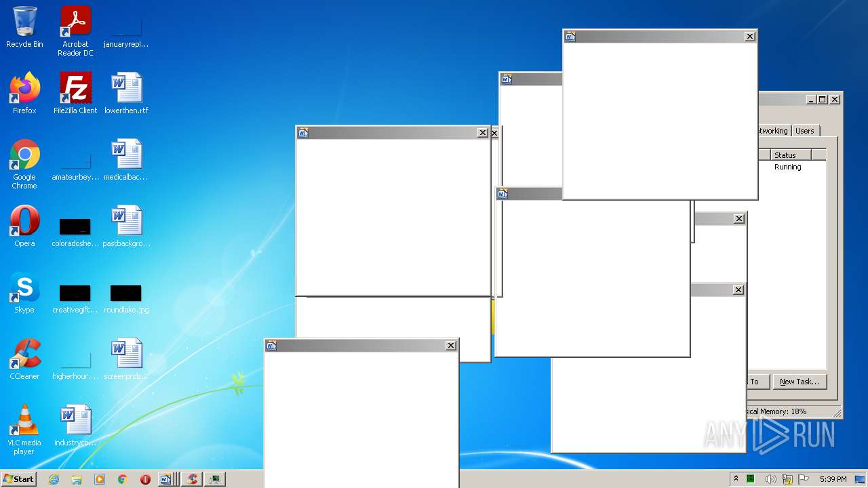Launch the CCleaner desktop shortcut

pos(24,359)
